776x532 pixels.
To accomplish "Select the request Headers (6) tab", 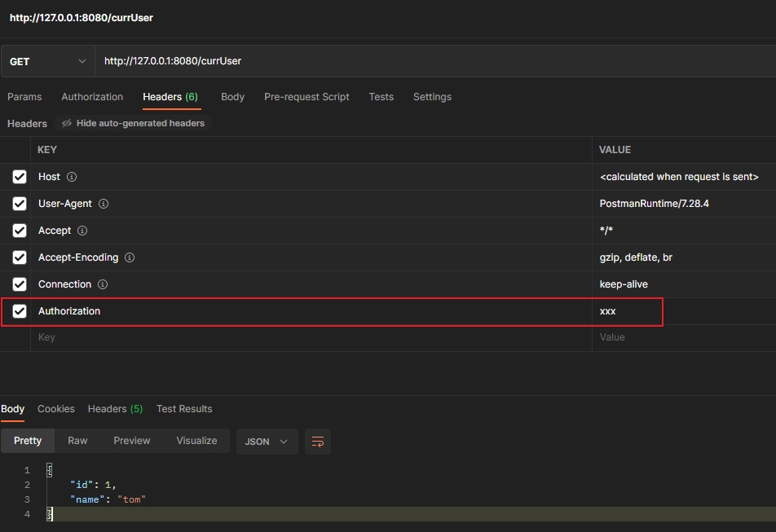I will [170, 97].
